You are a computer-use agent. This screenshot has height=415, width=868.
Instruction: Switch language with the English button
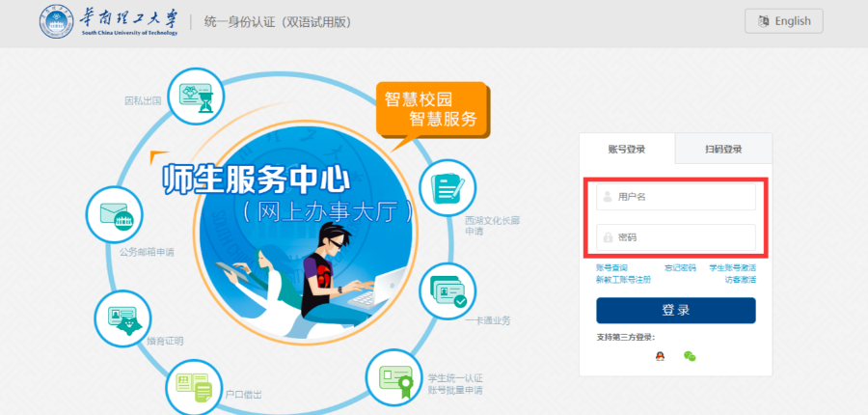[x=784, y=21]
